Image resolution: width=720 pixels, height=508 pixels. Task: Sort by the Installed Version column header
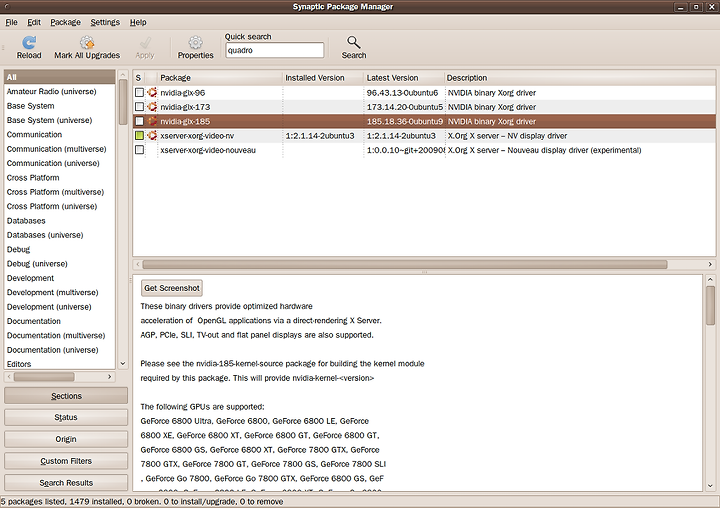(x=322, y=78)
